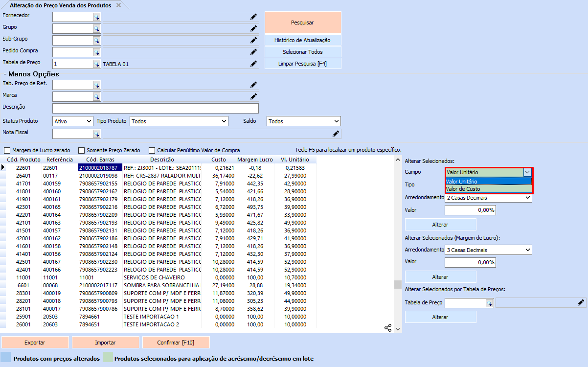Image resolution: width=588 pixels, height=367 pixels.
Task: Open the Sub-Grupo lookup search icon
Action: tap(97, 40)
